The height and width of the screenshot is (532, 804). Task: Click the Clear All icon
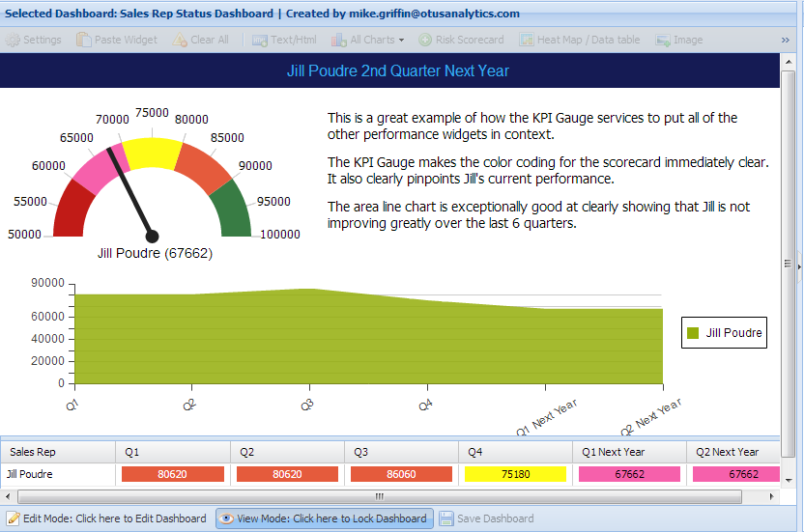click(x=180, y=40)
